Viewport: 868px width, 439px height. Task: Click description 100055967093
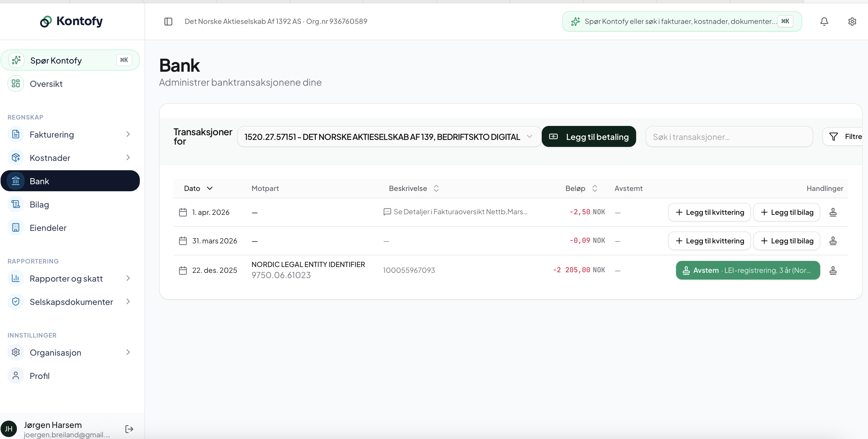(x=409, y=271)
